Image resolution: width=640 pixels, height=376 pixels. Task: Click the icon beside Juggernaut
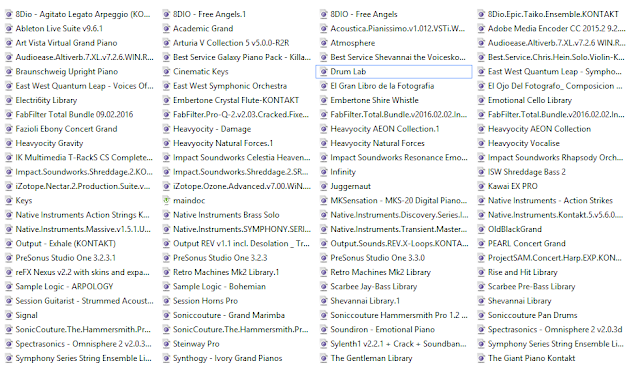click(324, 186)
